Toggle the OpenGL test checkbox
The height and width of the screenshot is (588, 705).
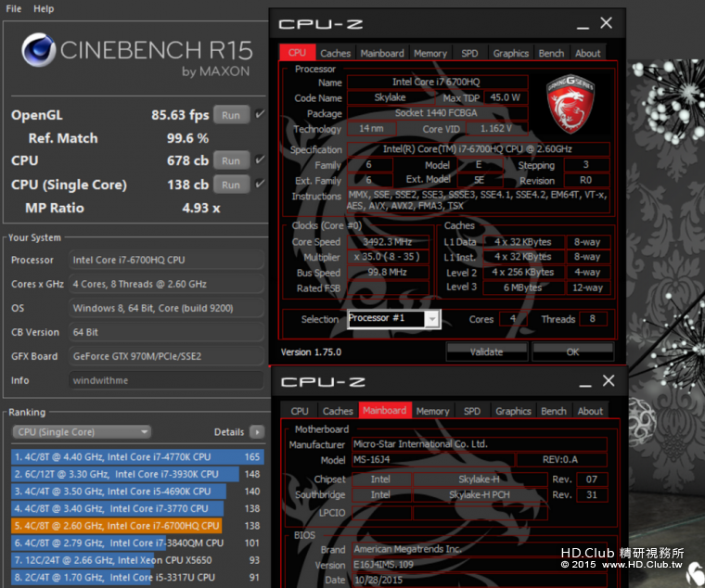pos(260,114)
